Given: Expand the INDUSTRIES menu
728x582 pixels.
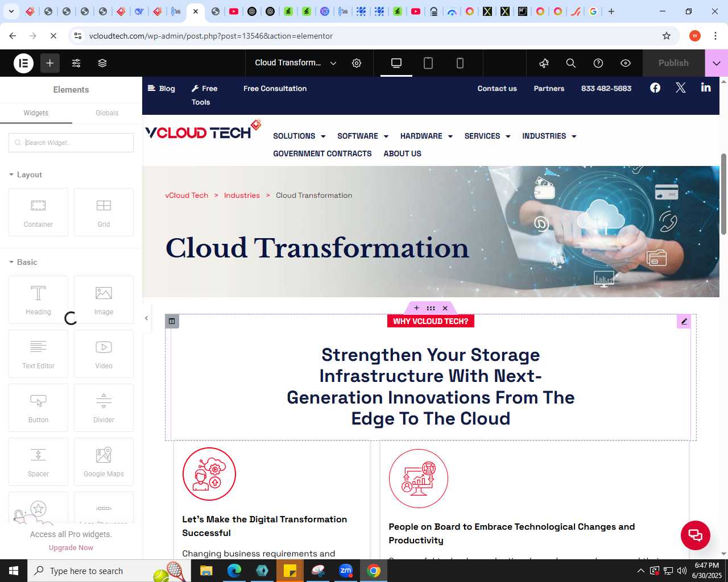Looking at the screenshot, I should point(549,136).
